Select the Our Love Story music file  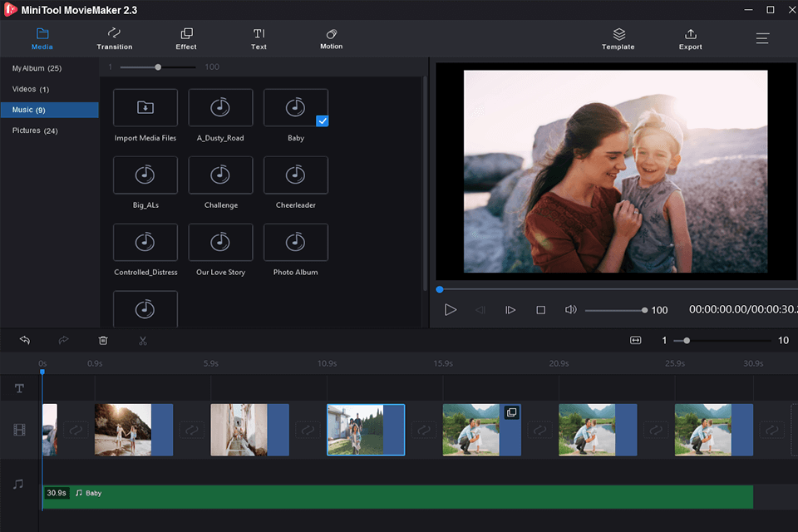pyautogui.click(x=220, y=243)
